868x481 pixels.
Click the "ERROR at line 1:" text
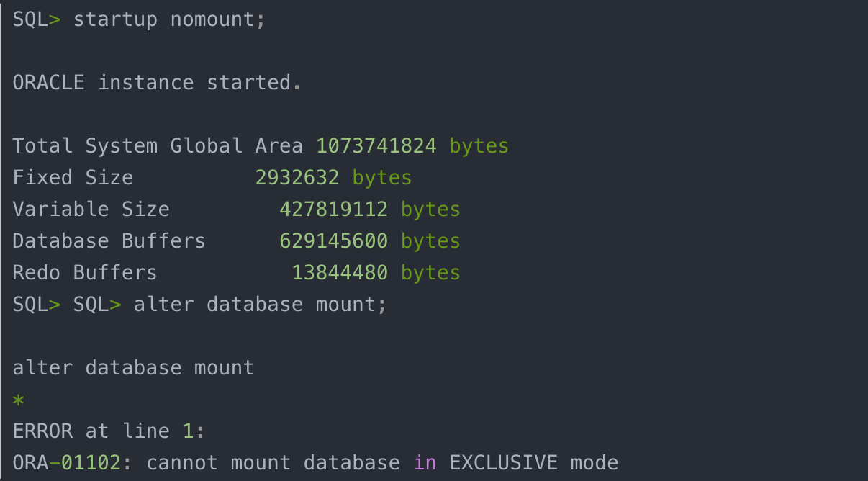click(x=109, y=431)
